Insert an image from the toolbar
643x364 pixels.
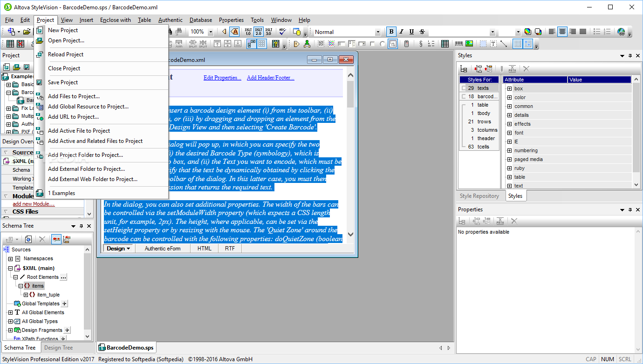[469, 44]
